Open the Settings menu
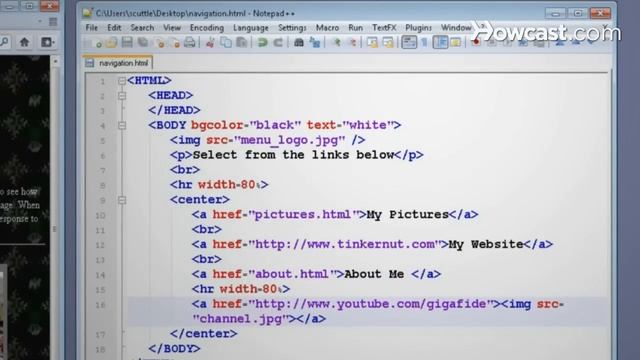Image resolution: width=640 pixels, height=360 pixels. click(x=292, y=28)
